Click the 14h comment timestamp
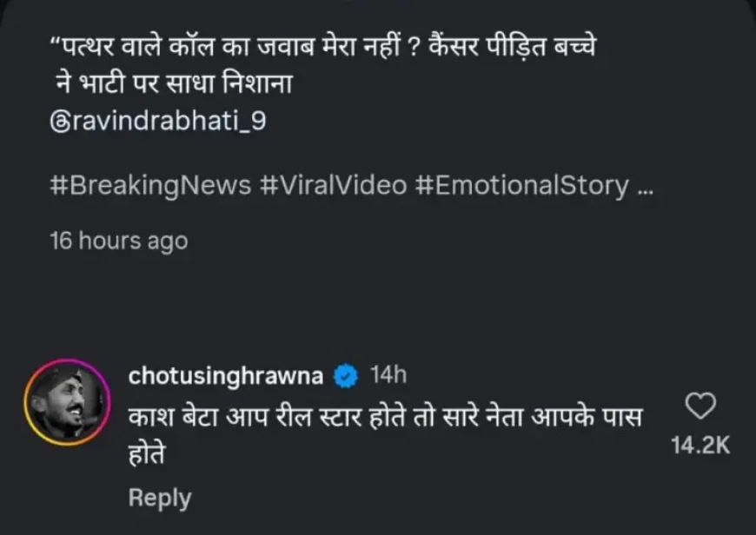The width and height of the screenshot is (756, 535). tap(388, 376)
